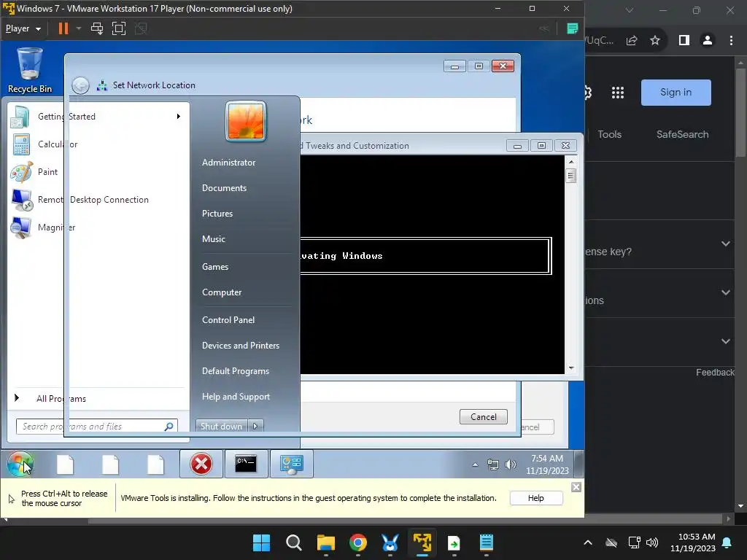The image size is (747, 560).
Task: Click the volume tray icon in Windows 7
Action: click(x=510, y=464)
